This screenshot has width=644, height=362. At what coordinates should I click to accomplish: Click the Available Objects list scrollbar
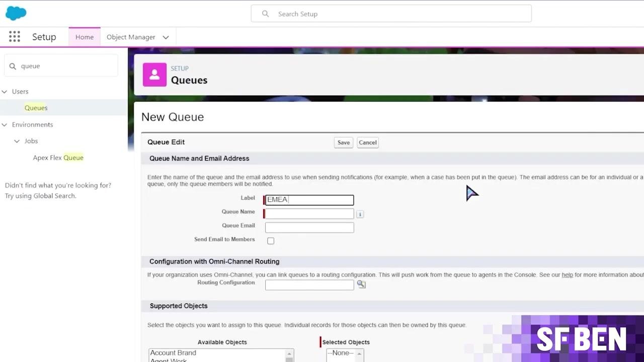289,355
